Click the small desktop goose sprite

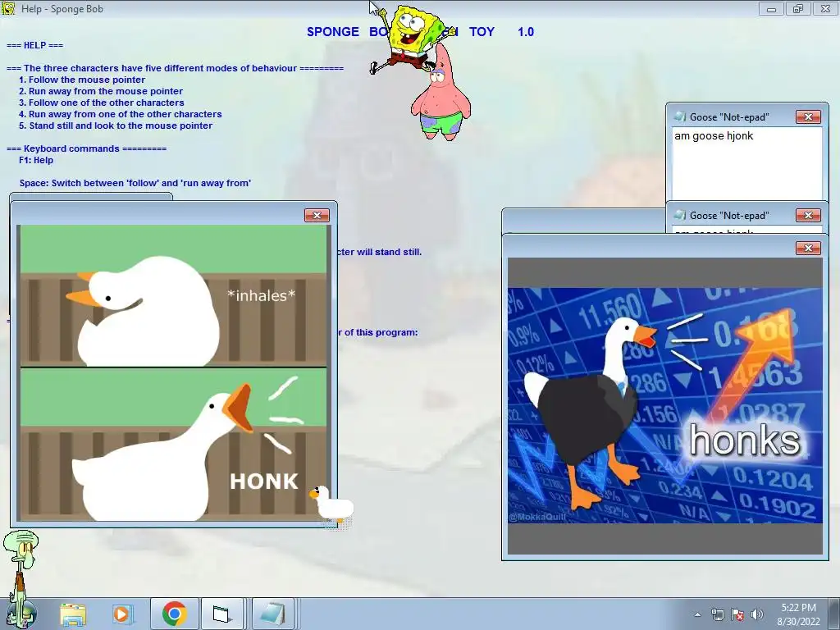[x=332, y=504]
